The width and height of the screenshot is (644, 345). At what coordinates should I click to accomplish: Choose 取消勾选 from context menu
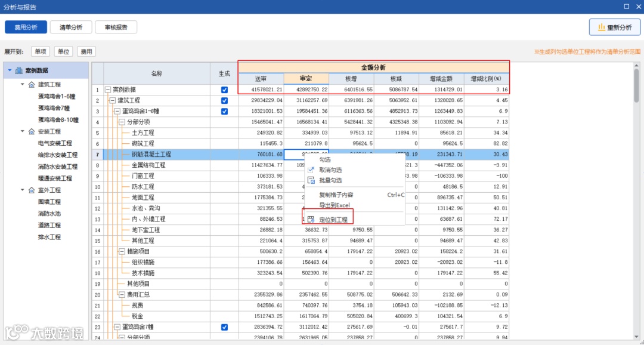[355, 170]
